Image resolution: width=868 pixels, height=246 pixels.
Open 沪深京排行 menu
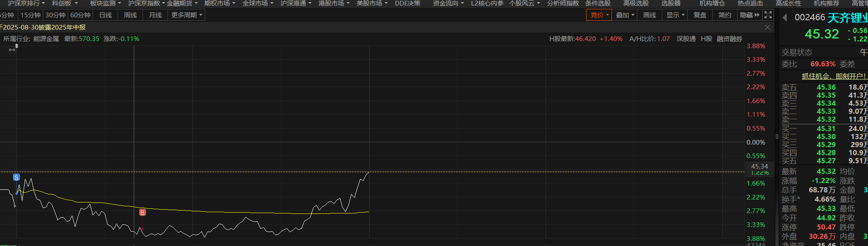pos(26,3)
